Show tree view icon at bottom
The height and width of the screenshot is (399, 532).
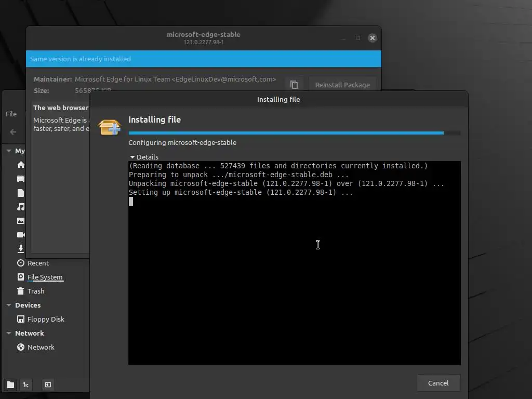click(x=26, y=384)
